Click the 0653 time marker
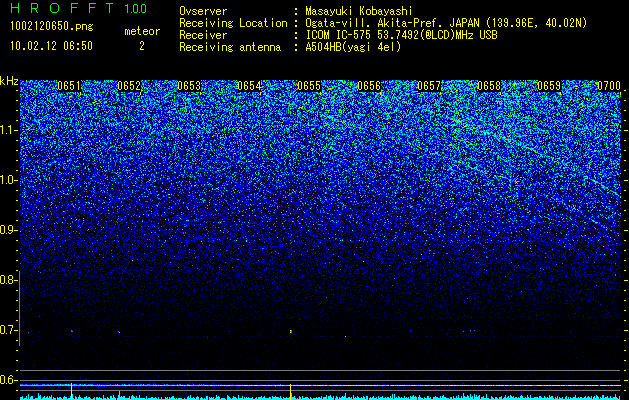Viewport: 629px width, 400px height. tap(189, 86)
